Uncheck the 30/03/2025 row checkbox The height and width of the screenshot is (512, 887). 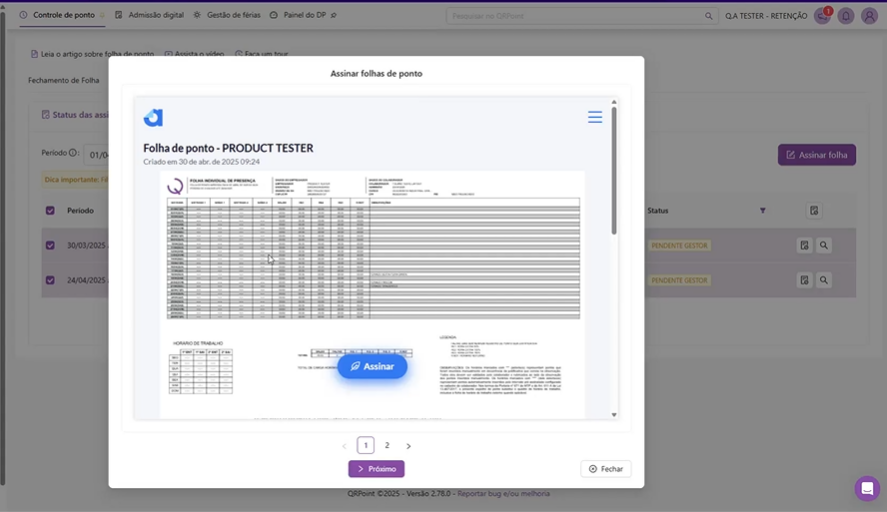click(50, 245)
